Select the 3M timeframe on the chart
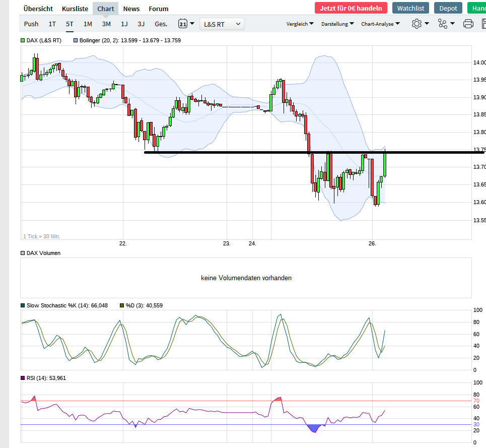This screenshot has width=486, height=448. coord(106,23)
